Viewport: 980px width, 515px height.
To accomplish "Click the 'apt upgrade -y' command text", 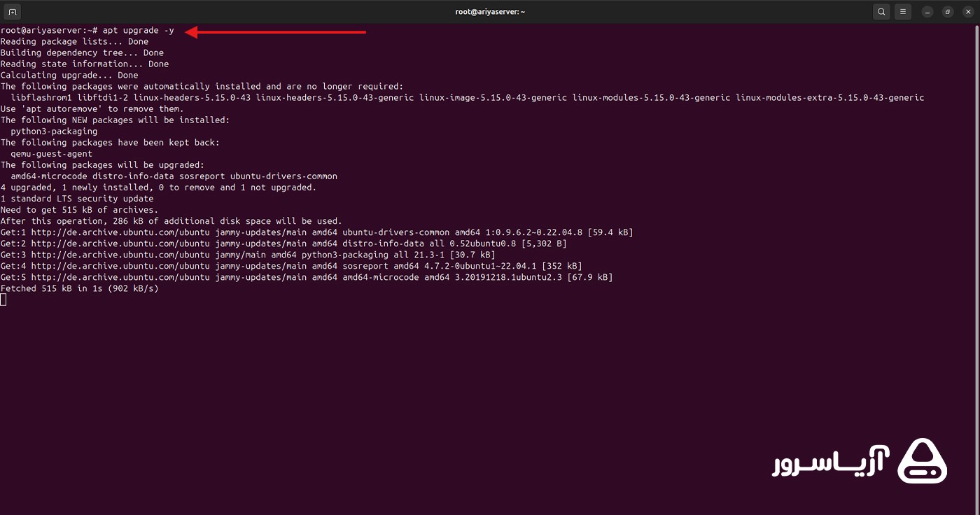I will pos(139,30).
